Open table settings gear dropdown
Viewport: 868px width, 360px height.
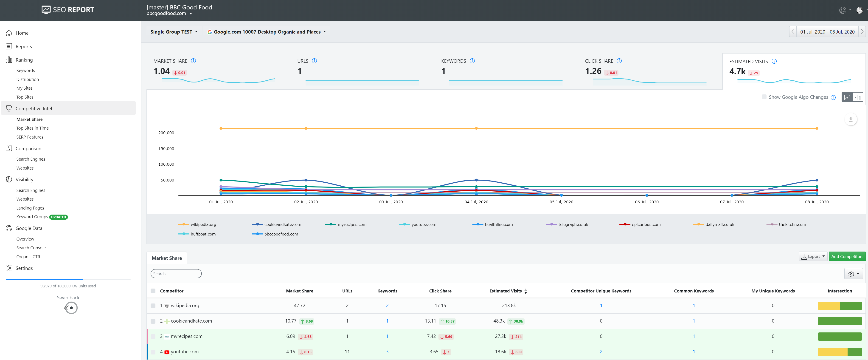854,274
